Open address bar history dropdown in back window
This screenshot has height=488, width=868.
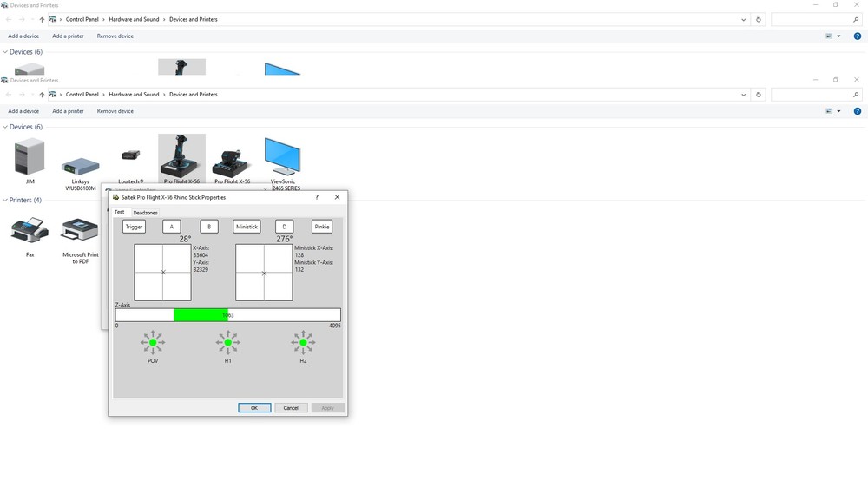tap(744, 19)
